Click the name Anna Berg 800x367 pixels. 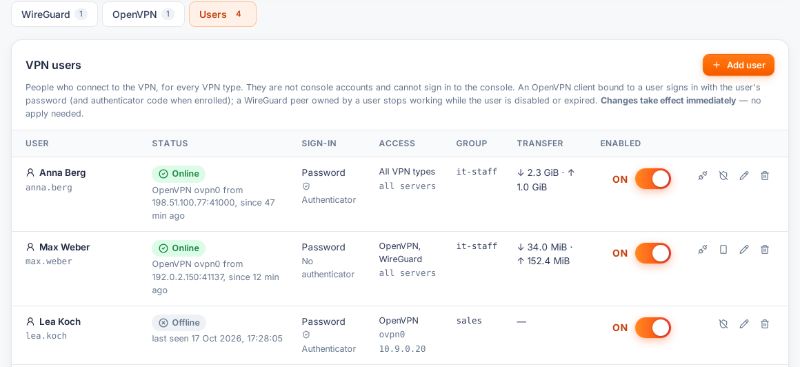coord(62,173)
